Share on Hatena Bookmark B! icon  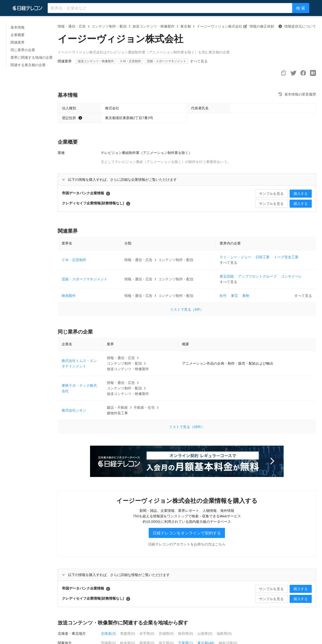(x=313, y=73)
